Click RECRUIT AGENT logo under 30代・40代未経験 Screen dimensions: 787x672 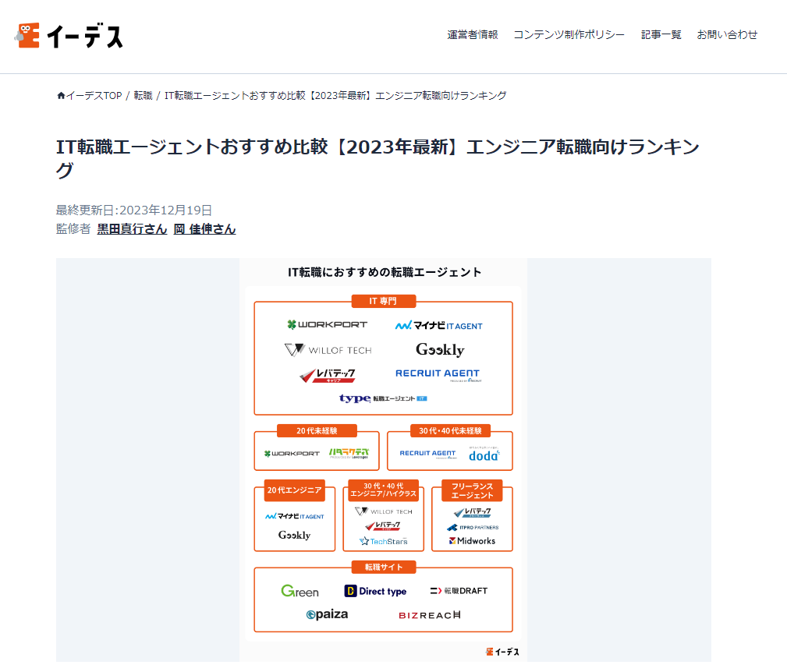pos(428,454)
